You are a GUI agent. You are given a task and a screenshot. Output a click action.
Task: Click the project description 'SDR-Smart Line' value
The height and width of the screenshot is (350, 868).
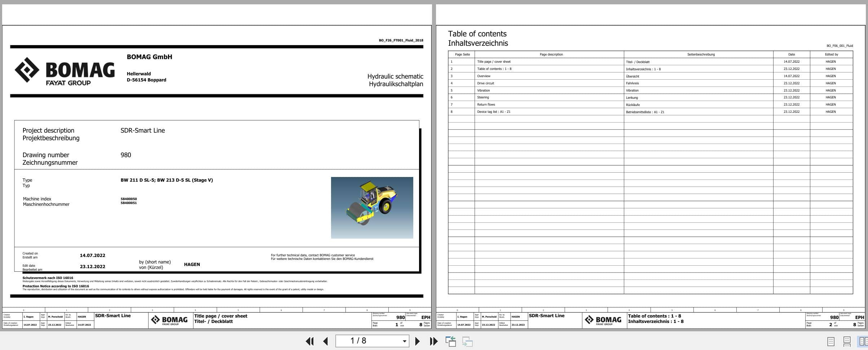pyautogui.click(x=142, y=130)
